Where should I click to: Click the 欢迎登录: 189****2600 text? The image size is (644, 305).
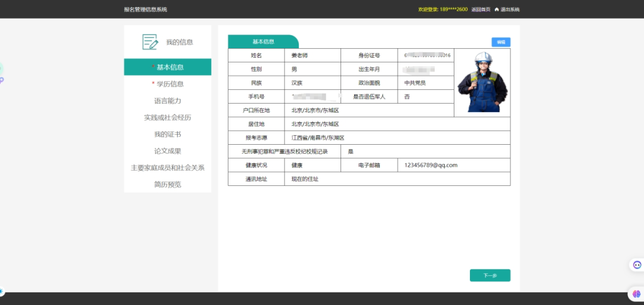pyautogui.click(x=442, y=10)
